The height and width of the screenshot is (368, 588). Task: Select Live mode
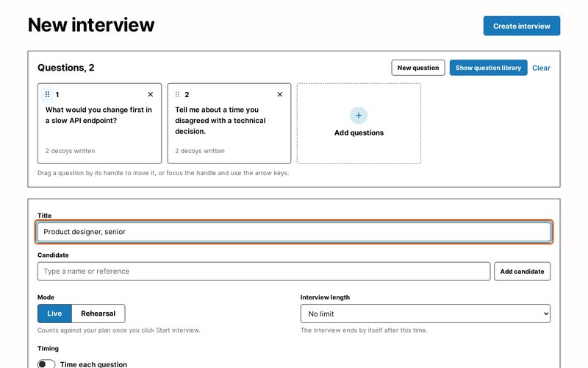54,314
